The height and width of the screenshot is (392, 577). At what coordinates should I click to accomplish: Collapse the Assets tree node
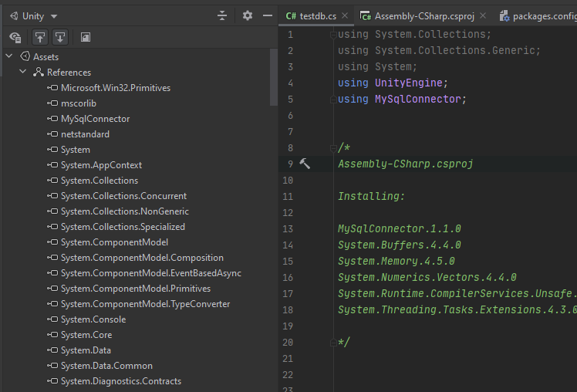pyautogui.click(x=9, y=56)
